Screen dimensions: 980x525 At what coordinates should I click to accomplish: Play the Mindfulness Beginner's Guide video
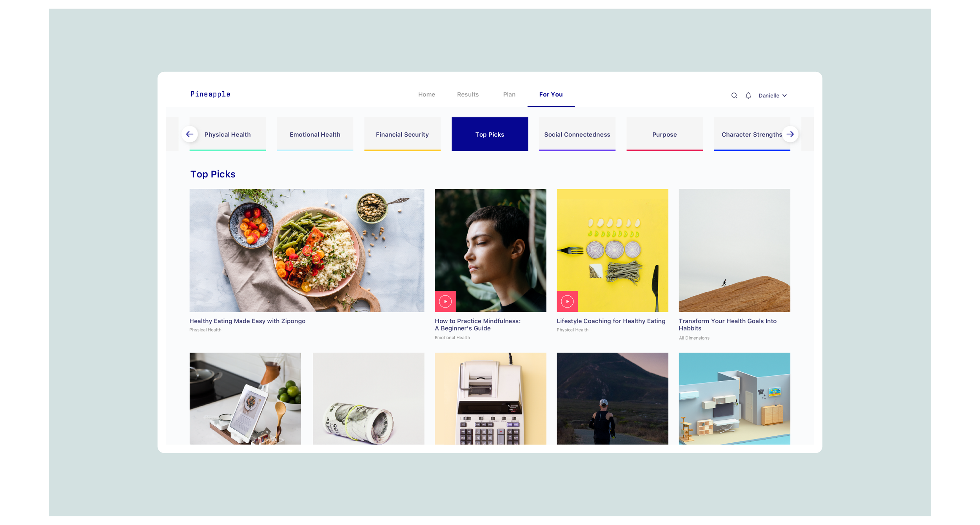pyautogui.click(x=445, y=301)
